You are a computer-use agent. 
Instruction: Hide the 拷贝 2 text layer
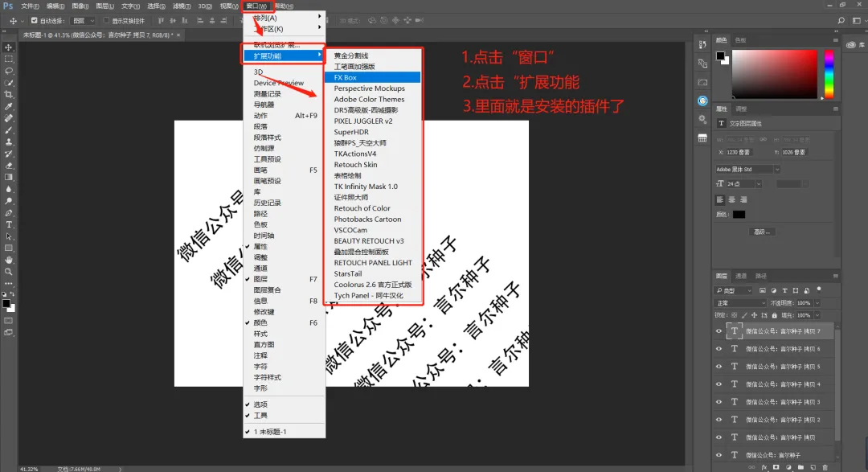pyautogui.click(x=719, y=420)
